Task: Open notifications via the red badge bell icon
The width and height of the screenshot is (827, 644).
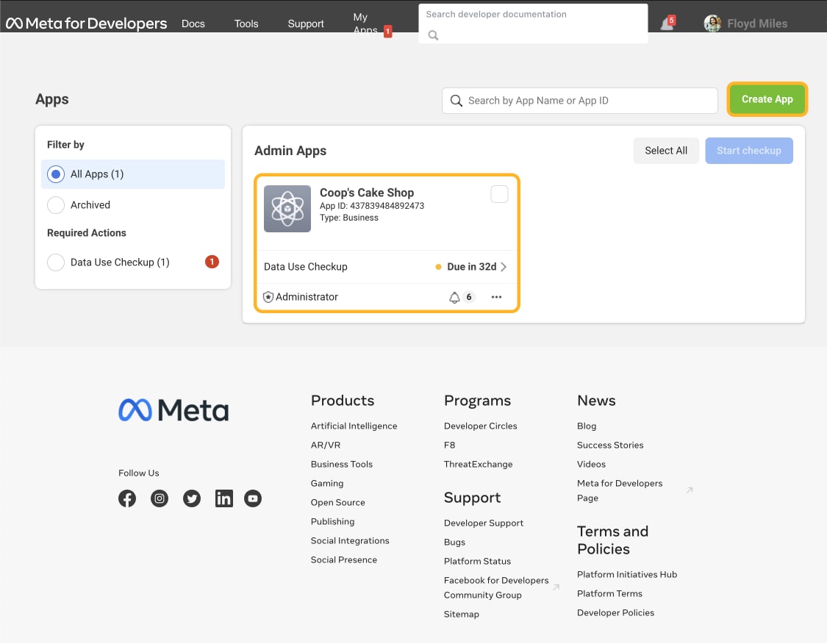Action: 667,23
